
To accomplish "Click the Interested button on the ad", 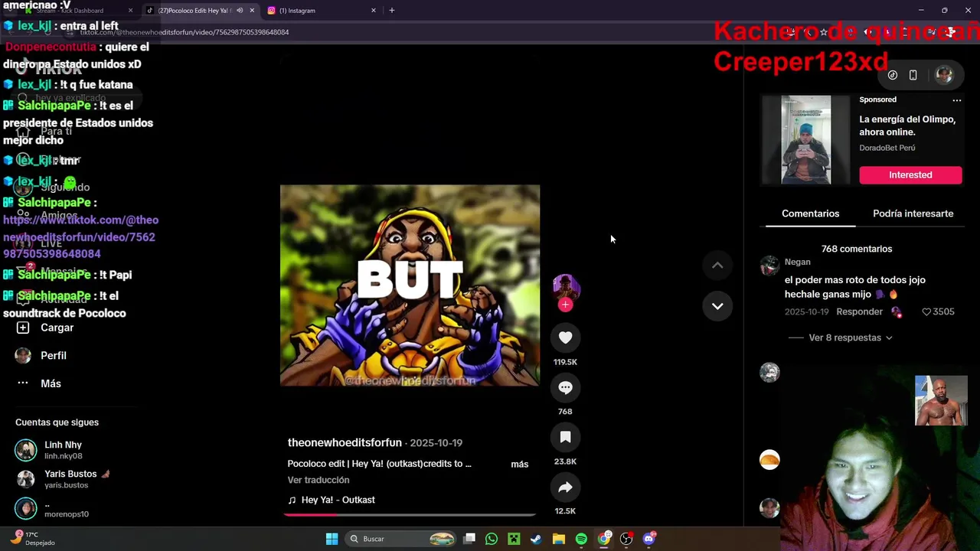I will tap(910, 175).
